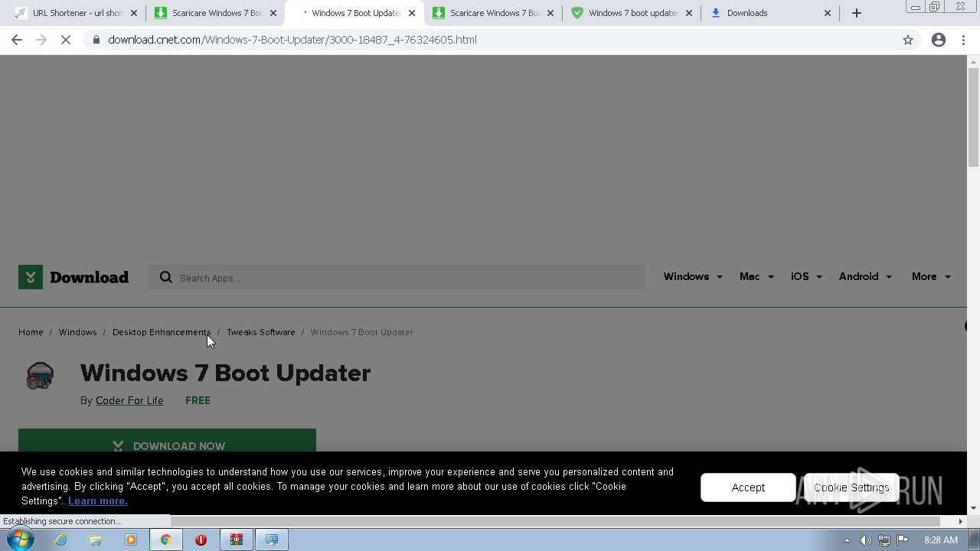Expand the More menu dropdown

click(x=931, y=276)
